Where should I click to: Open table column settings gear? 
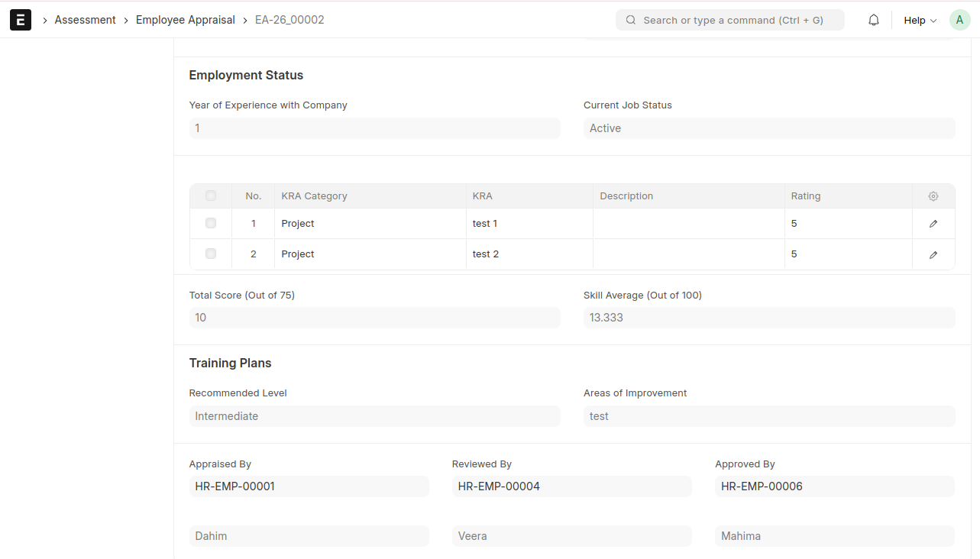[x=933, y=196]
